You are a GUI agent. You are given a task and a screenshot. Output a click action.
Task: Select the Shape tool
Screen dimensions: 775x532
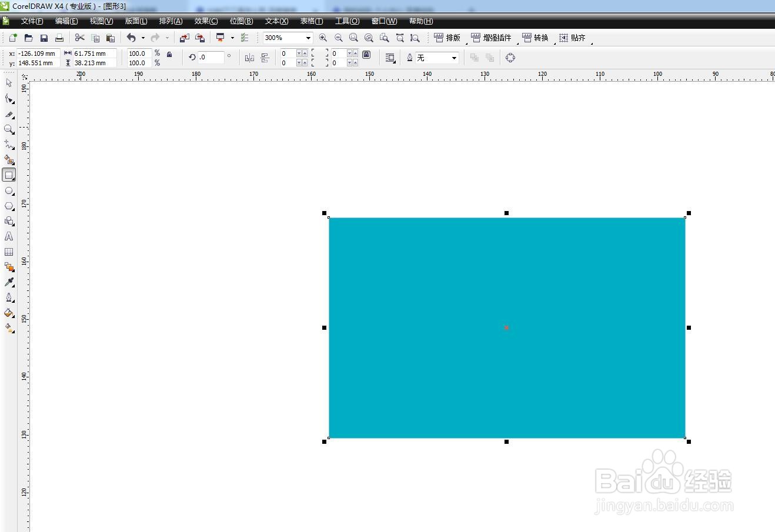pyautogui.click(x=9, y=99)
